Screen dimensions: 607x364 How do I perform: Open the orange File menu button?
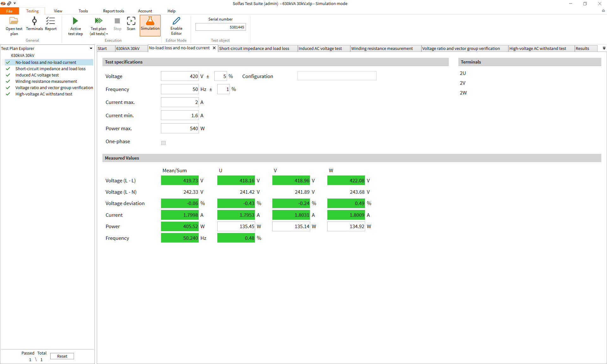pyautogui.click(x=9, y=11)
